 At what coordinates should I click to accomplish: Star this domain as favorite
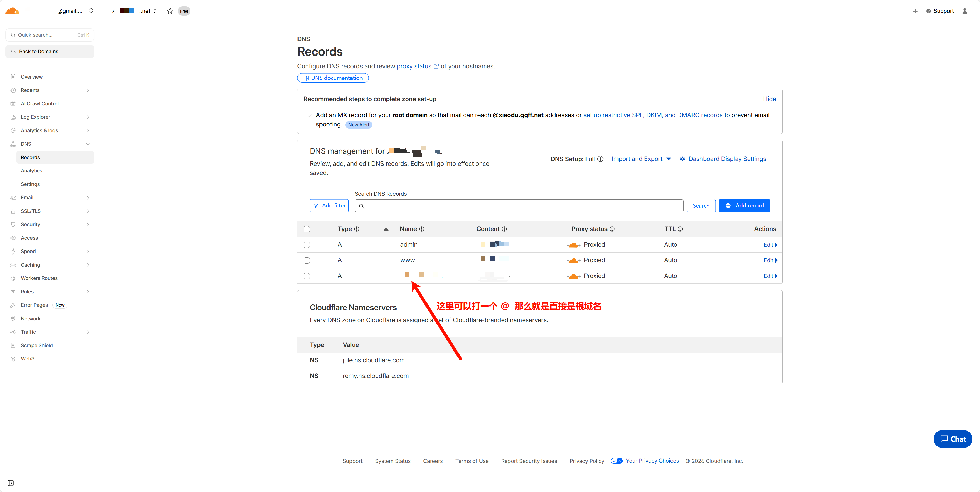(x=170, y=11)
